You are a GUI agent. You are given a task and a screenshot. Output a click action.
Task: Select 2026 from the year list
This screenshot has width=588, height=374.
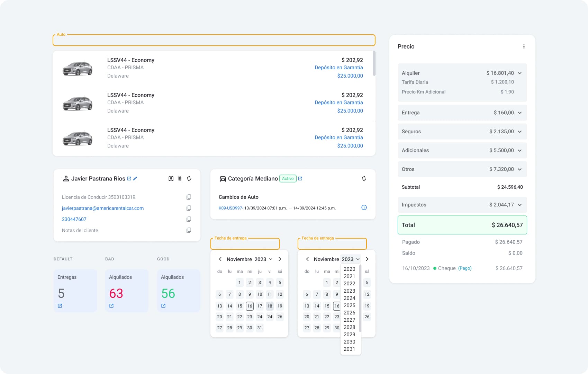[x=349, y=313]
